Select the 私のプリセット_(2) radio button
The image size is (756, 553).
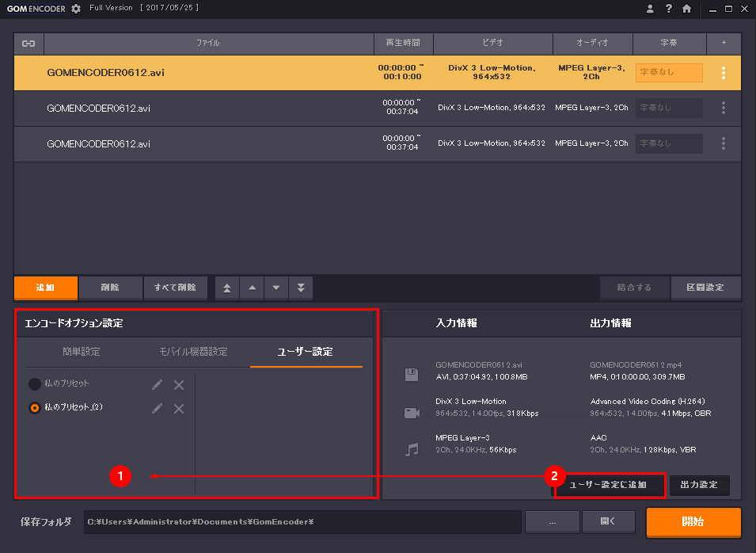point(35,408)
